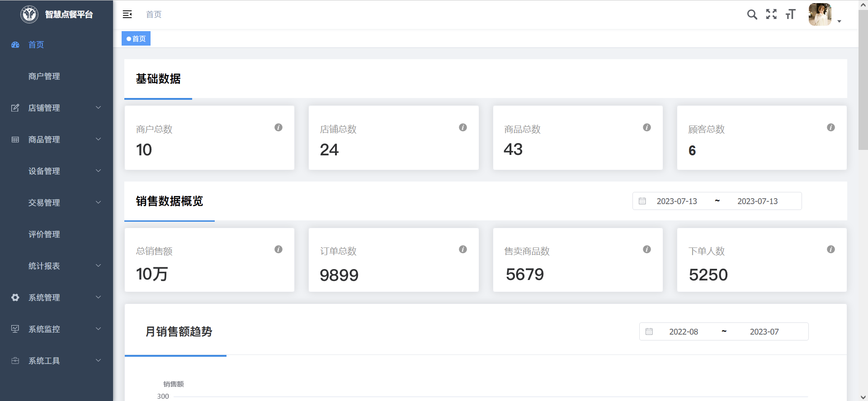Toggle fullscreen mode icon
The height and width of the screenshot is (401, 868).
click(x=771, y=14)
